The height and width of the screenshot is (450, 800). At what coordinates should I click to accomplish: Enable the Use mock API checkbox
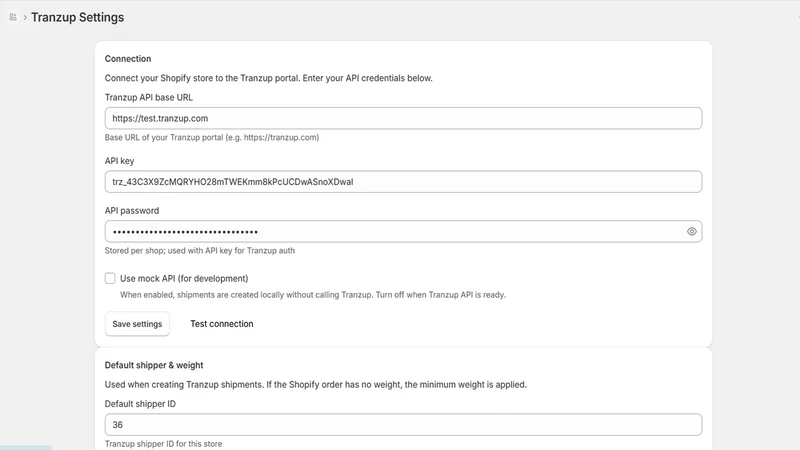pos(110,278)
